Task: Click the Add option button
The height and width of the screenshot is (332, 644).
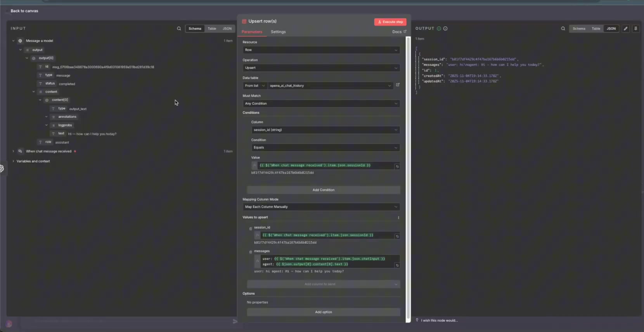Action: tap(324, 312)
